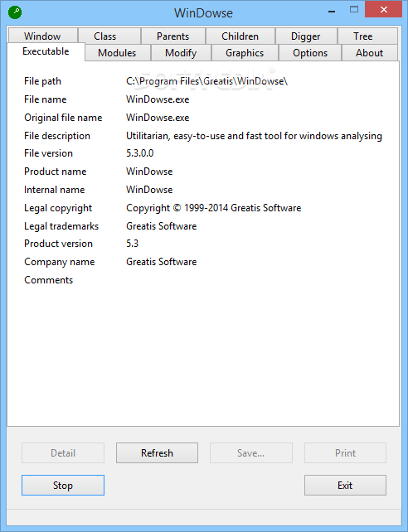Image resolution: width=408 pixels, height=532 pixels.
Task: Click the Company name value Greatis Software
Action: point(162,262)
